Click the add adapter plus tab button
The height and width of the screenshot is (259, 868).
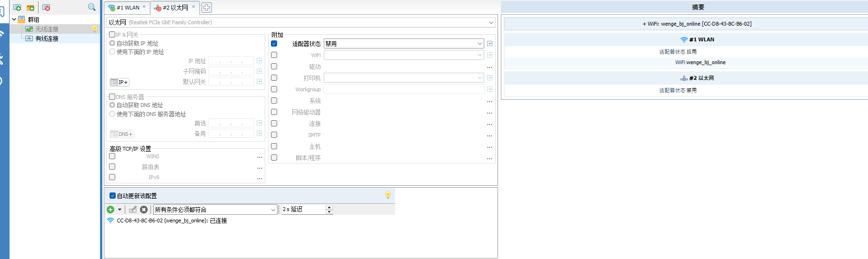click(x=207, y=8)
